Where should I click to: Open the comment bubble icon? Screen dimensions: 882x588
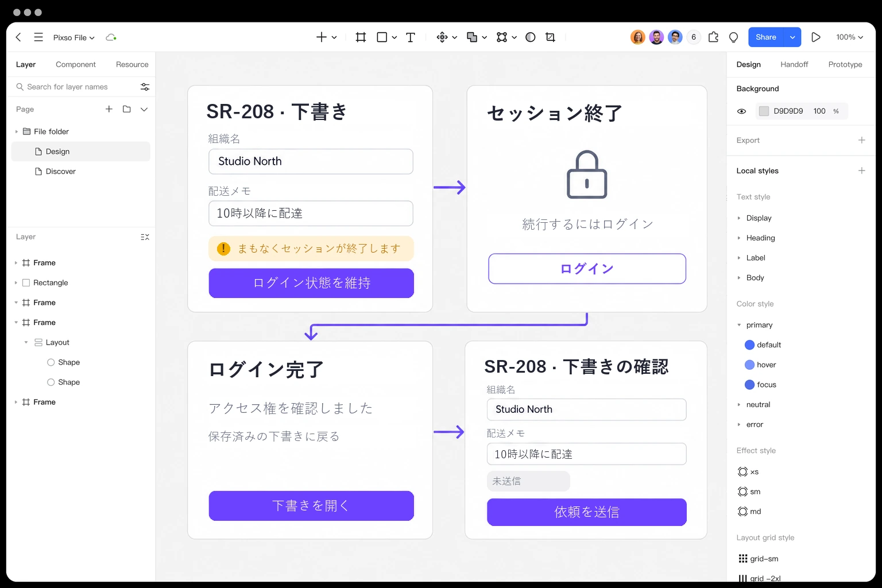click(x=733, y=37)
